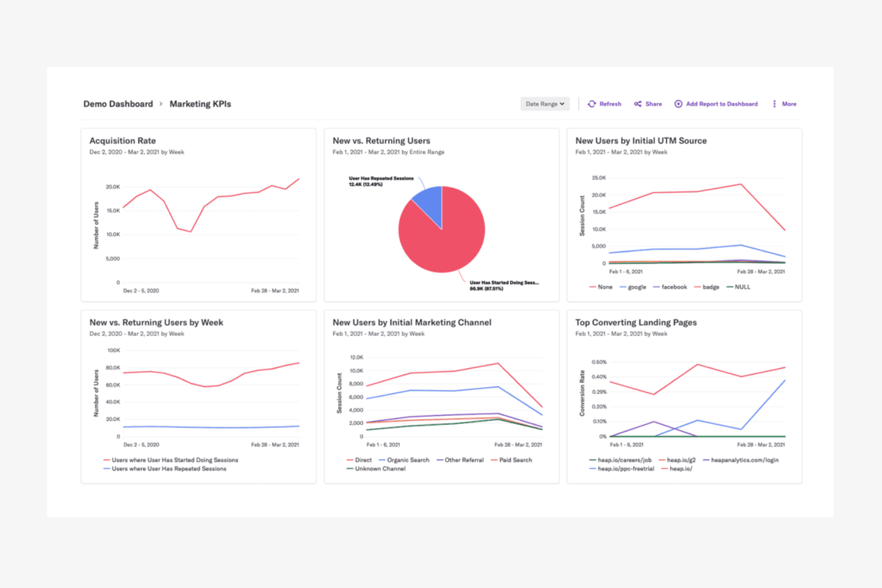Toggle Users where User Has Repeated Sessions legend

[x=164, y=469]
